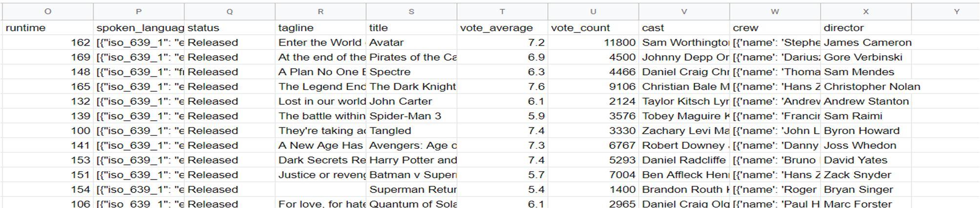Click the James Cameron director cell
Viewport: 980px width, 208px height.
pos(866,43)
